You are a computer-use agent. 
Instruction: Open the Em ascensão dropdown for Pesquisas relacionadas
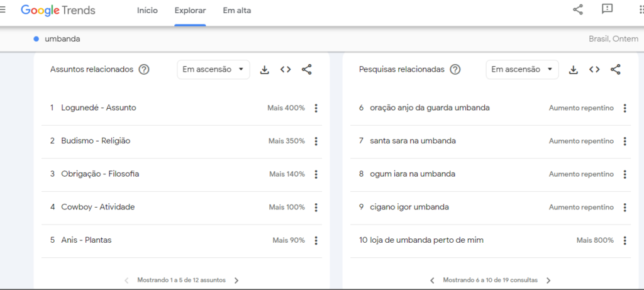tap(522, 70)
